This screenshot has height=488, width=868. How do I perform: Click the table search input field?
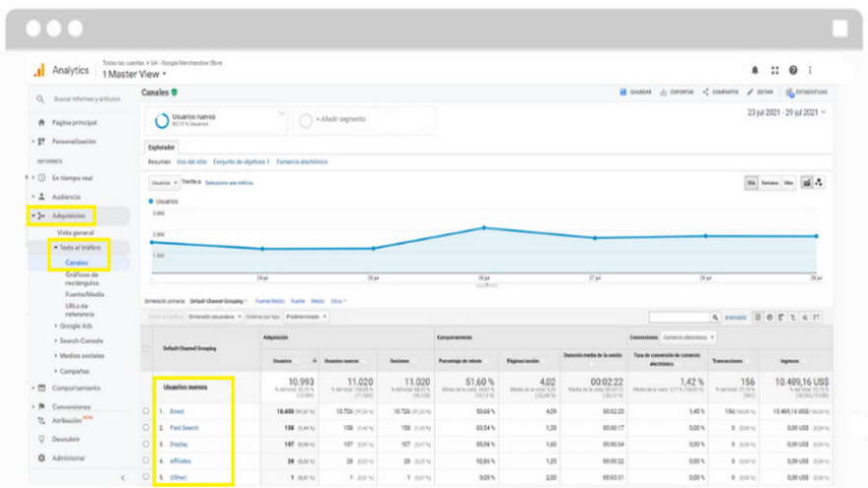pos(680,317)
